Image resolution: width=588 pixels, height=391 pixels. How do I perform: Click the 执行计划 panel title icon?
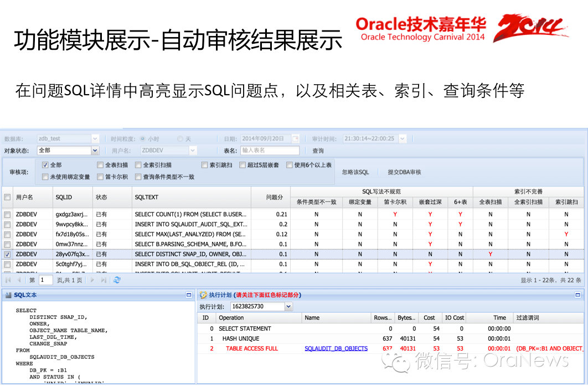(x=203, y=295)
